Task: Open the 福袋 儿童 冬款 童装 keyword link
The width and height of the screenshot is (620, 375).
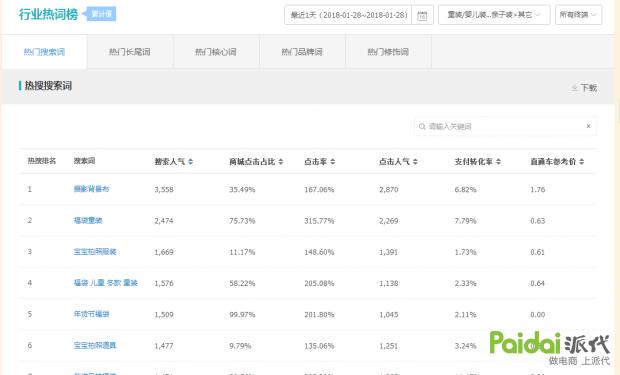Action: [x=106, y=283]
